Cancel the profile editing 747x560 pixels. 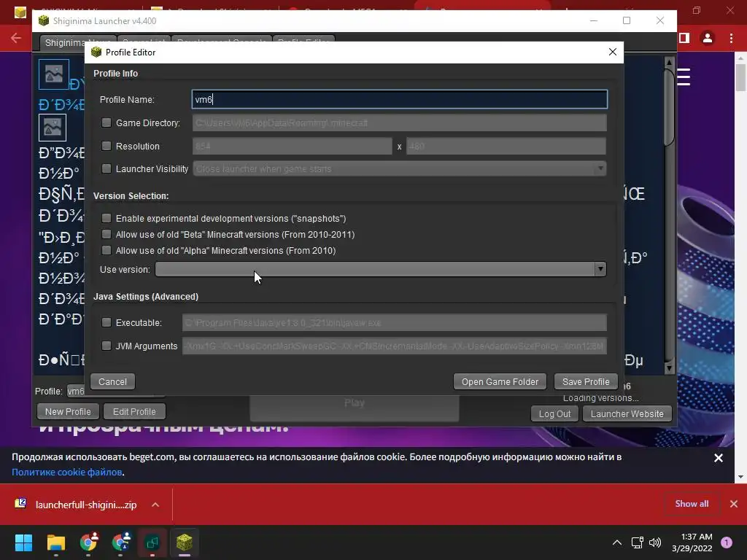coord(112,381)
